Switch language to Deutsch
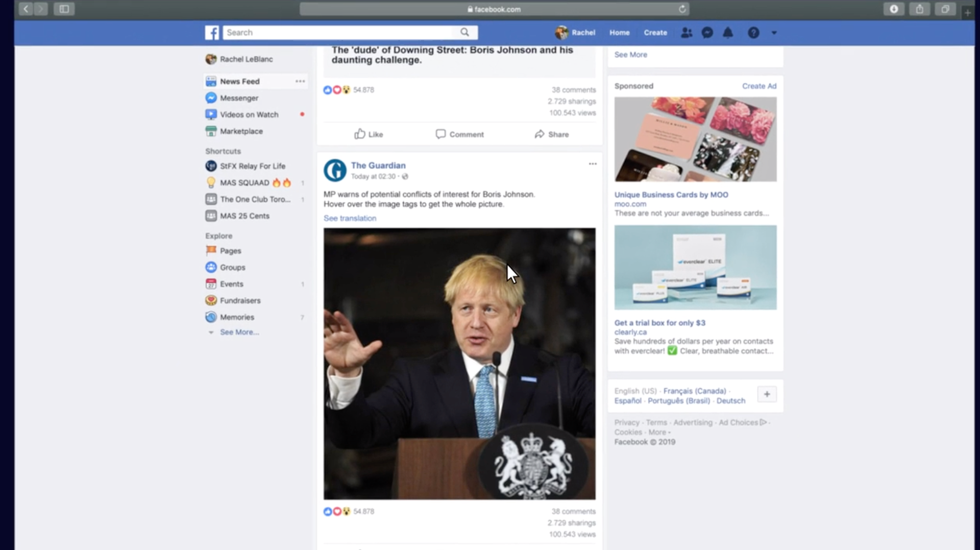Image resolution: width=980 pixels, height=550 pixels. [730, 401]
